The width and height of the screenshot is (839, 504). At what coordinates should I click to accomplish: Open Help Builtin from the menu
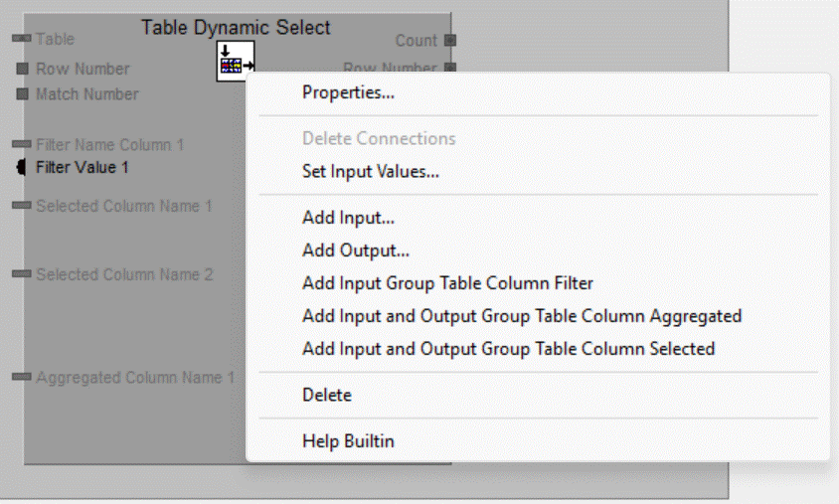[348, 440]
